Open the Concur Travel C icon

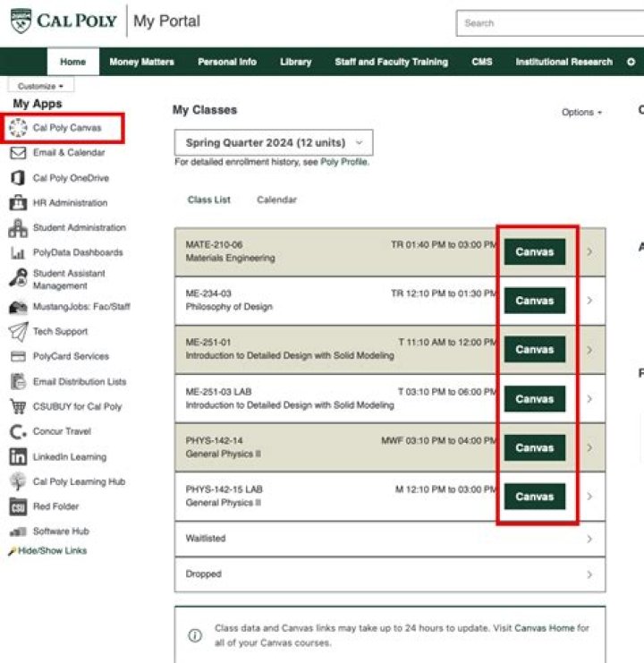pyautogui.click(x=18, y=432)
